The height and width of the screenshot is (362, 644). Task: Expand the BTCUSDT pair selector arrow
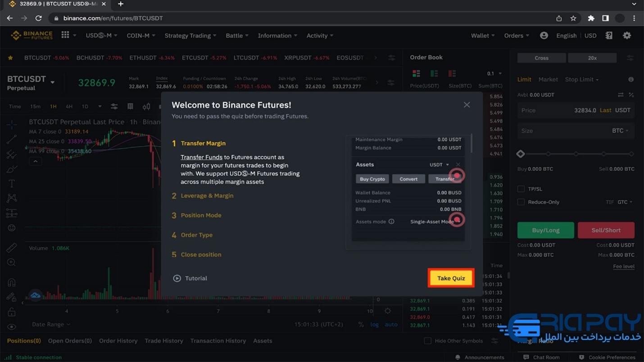coord(52,82)
